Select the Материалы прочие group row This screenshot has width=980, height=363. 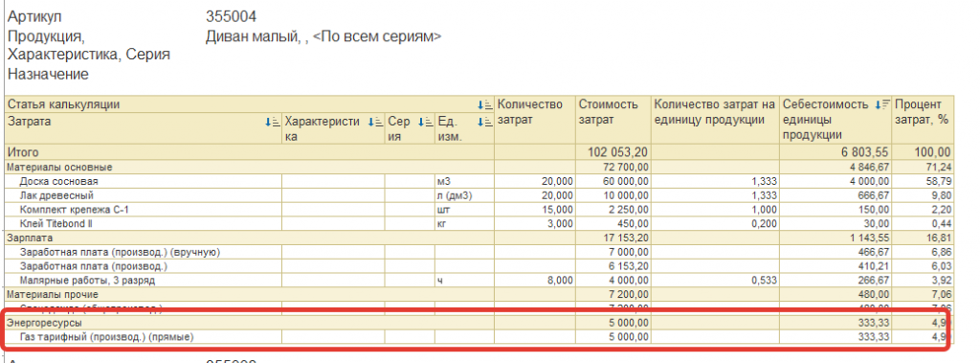(479, 294)
